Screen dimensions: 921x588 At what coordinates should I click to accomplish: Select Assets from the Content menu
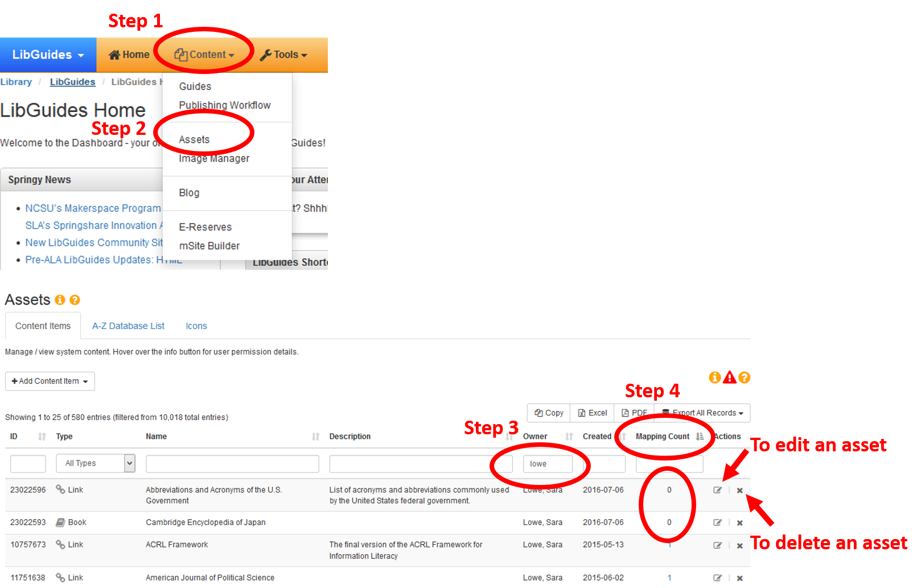(x=194, y=139)
